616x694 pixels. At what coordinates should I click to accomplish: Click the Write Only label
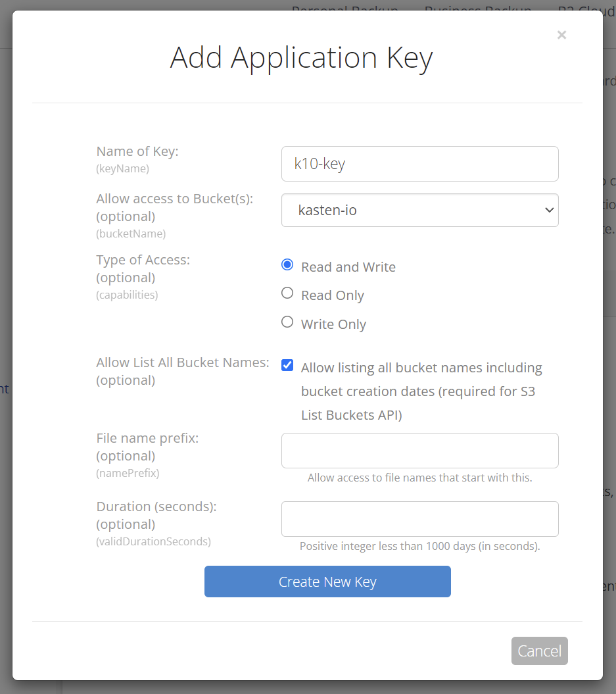(x=333, y=324)
